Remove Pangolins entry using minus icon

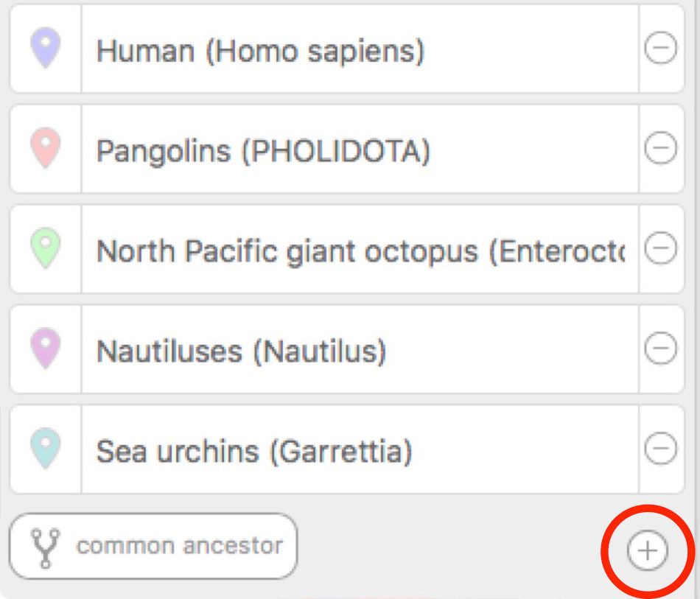point(660,148)
